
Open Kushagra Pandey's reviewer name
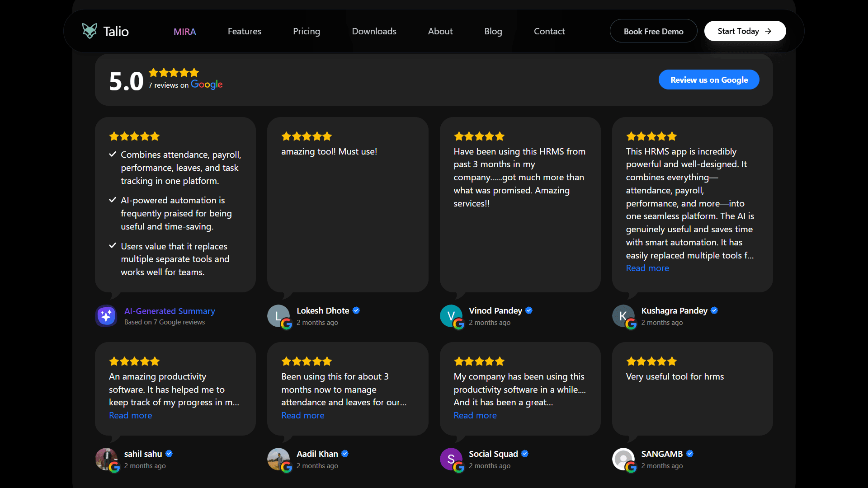point(675,310)
